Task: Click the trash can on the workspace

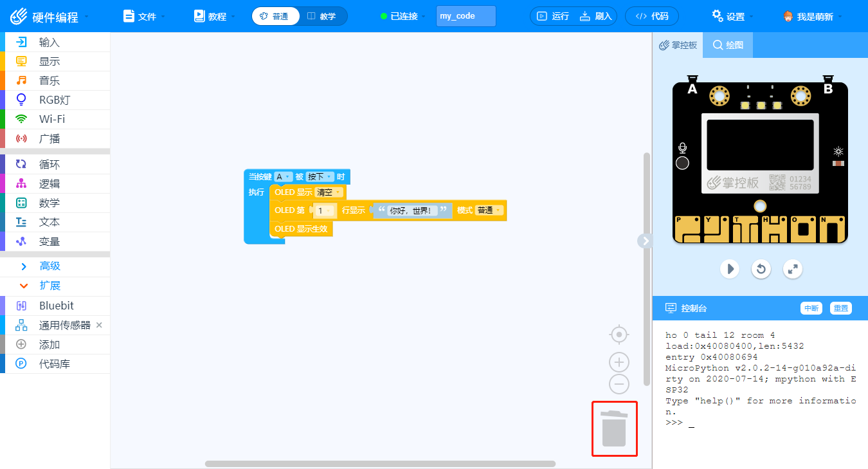Action: (614, 428)
